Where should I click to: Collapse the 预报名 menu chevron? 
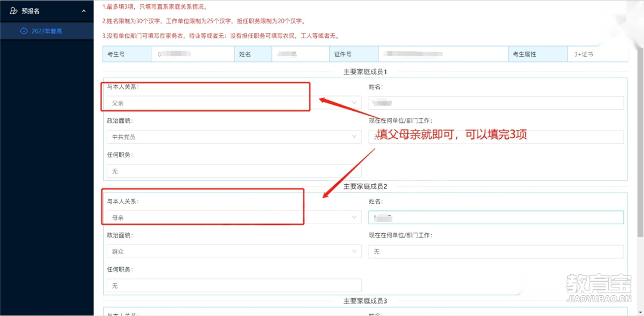[84, 11]
